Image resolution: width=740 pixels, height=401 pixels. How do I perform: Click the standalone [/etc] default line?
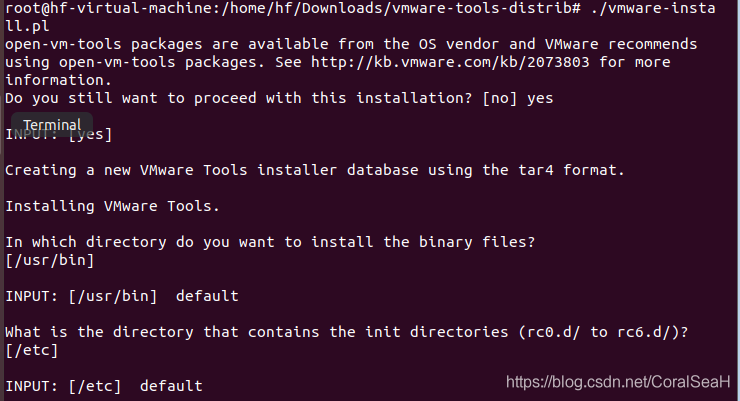pos(32,350)
